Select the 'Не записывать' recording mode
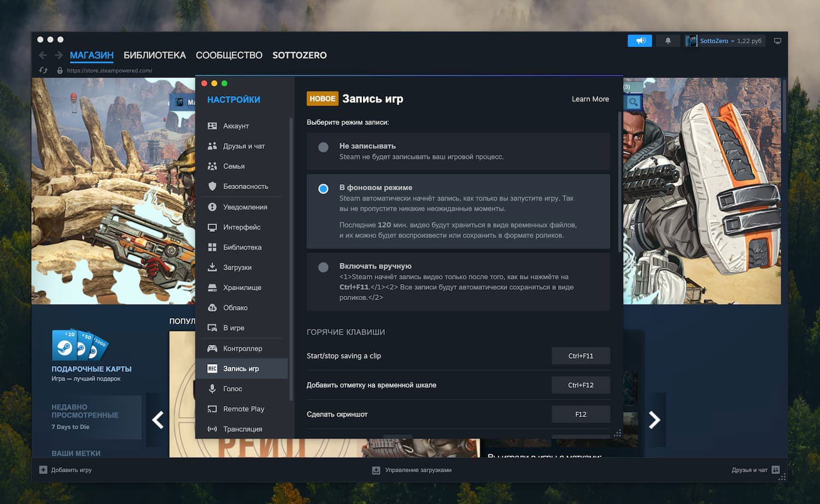Viewport: 820px width, 504px height. (x=323, y=147)
